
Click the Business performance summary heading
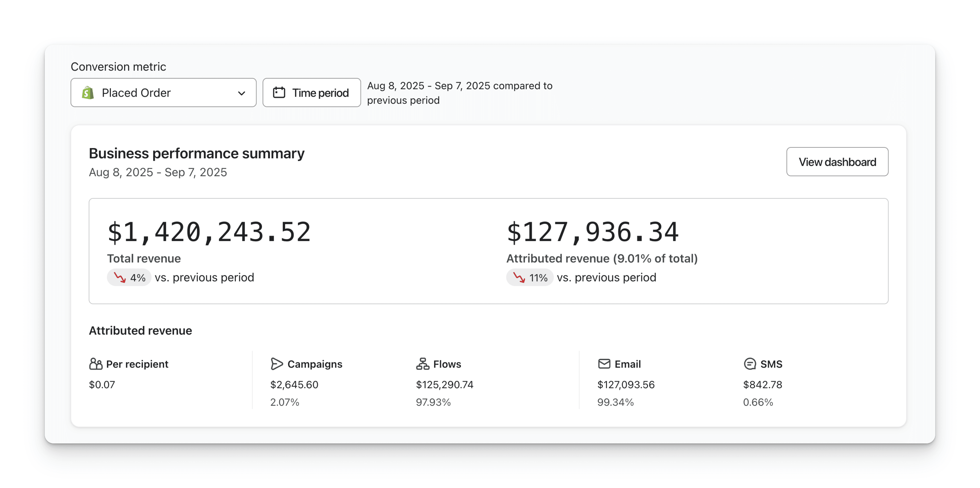click(x=196, y=153)
